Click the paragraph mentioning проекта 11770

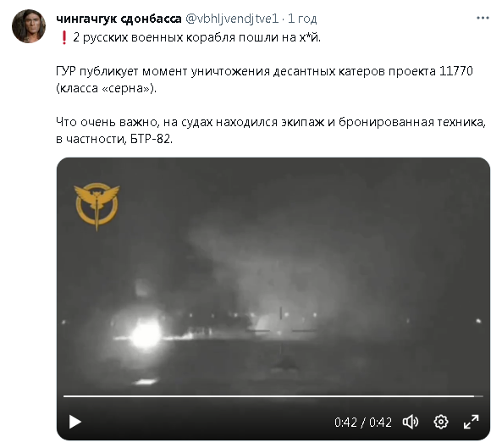pos(264,79)
